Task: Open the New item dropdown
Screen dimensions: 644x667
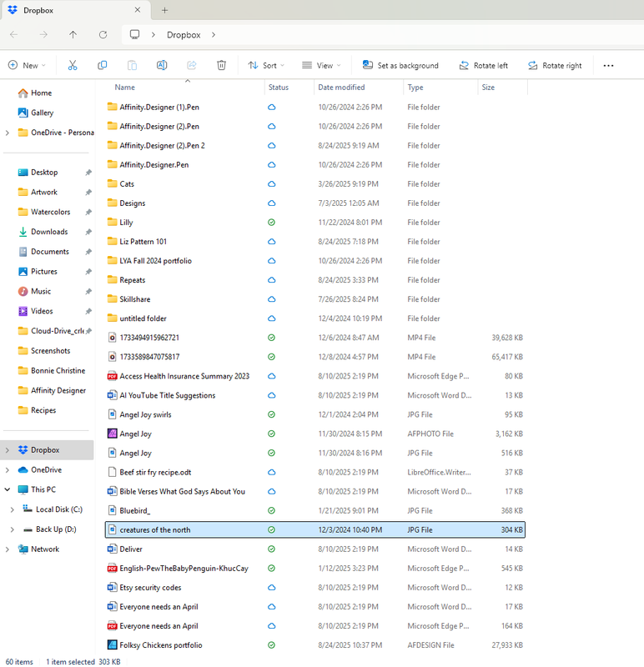Action: click(27, 65)
